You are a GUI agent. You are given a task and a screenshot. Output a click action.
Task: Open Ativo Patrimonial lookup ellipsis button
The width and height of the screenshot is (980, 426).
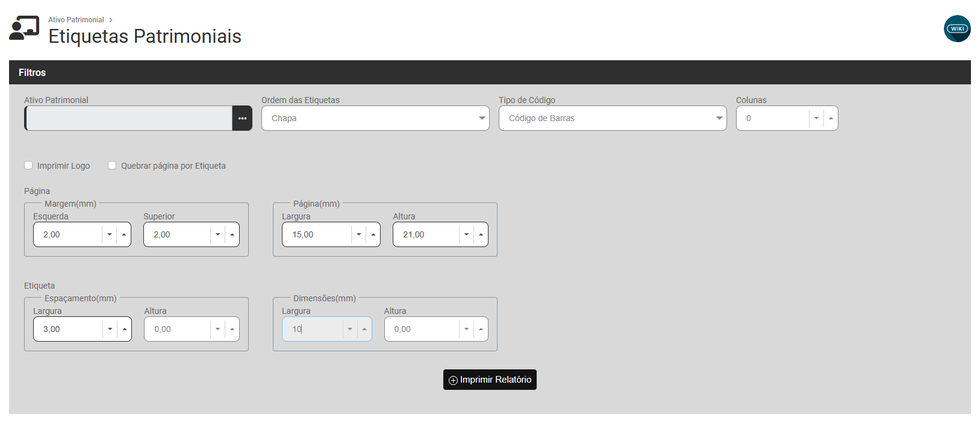point(242,119)
